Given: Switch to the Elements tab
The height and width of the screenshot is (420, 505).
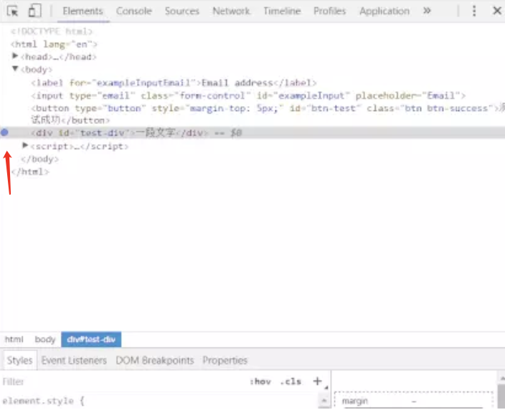Looking at the screenshot, I should [82, 11].
